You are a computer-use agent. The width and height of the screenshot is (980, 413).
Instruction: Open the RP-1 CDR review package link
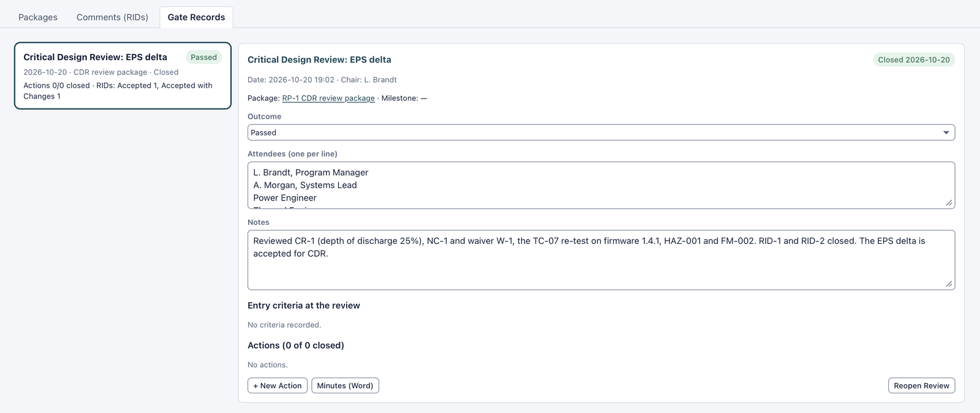point(328,98)
